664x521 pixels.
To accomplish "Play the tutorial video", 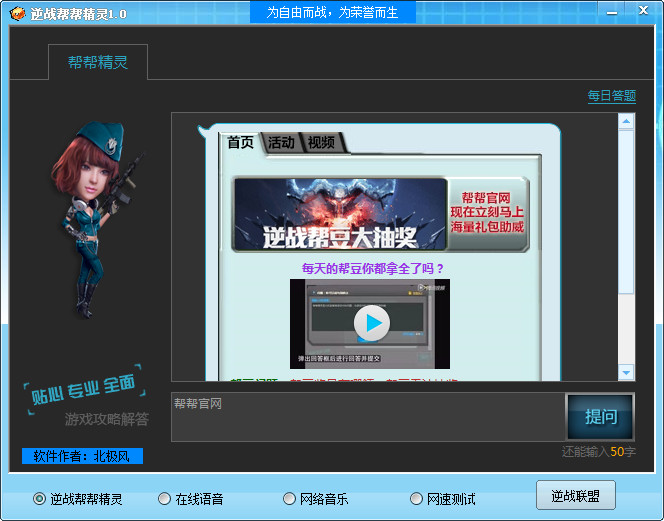I will tap(371, 323).
